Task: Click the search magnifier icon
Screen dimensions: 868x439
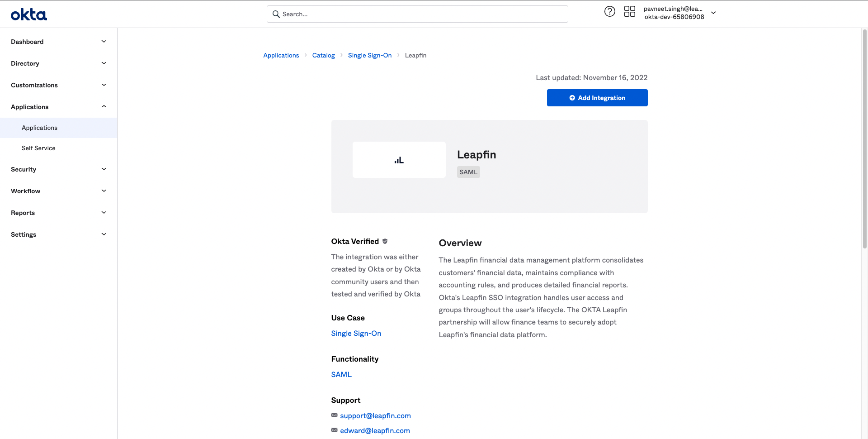Action: [x=276, y=14]
